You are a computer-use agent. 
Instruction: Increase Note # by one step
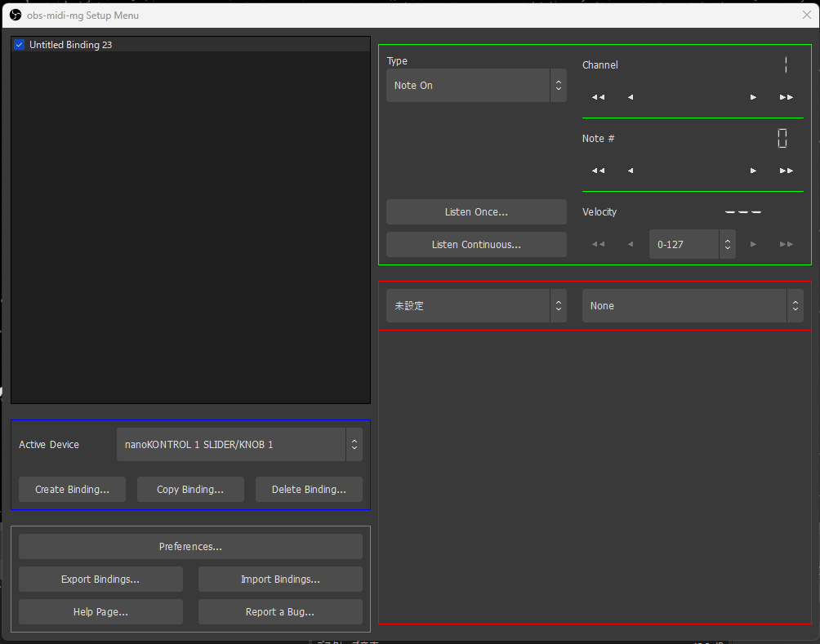click(x=753, y=171)
